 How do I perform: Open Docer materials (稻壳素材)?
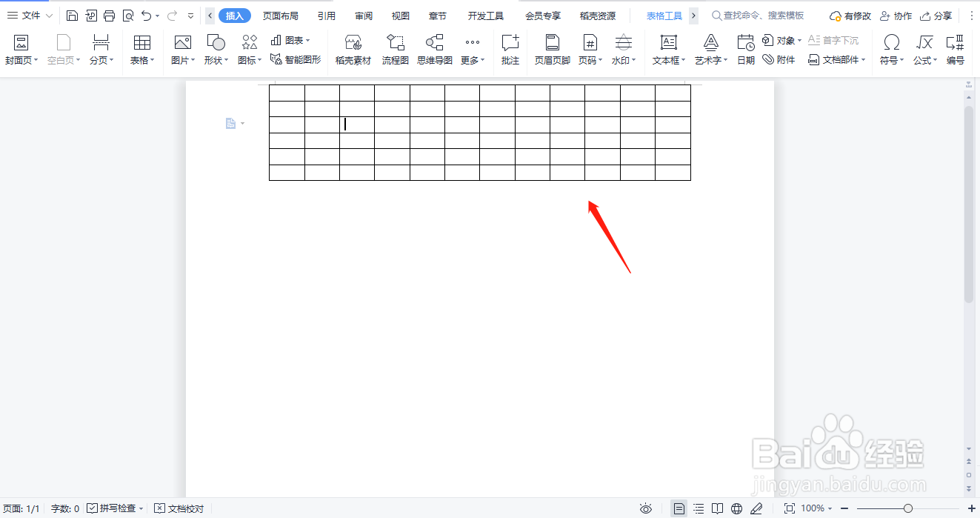pyautogui.click(x=353, y=50)
